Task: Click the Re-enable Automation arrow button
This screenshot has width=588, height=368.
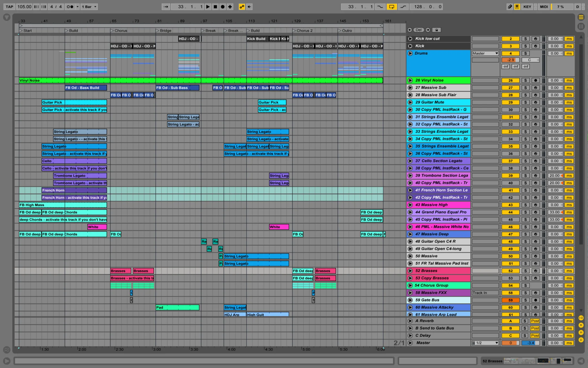Action: tap(249, 7)
